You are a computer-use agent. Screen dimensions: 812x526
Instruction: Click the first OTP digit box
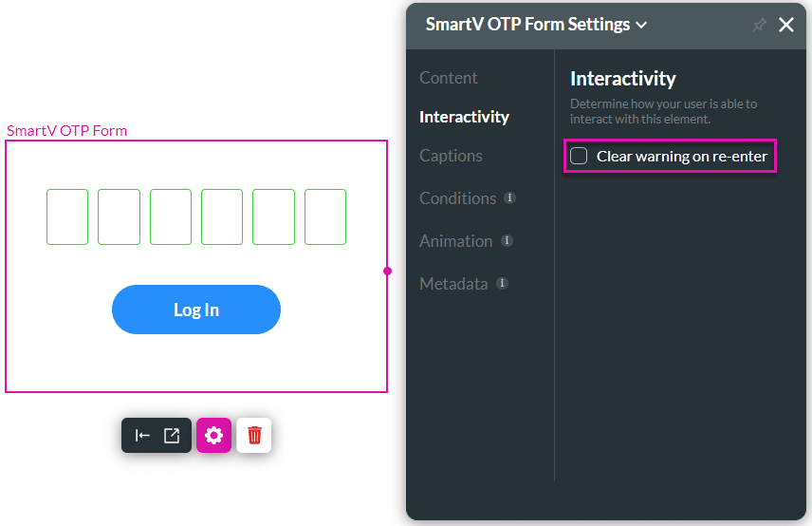pyautogui.click(x=67, y=216)
